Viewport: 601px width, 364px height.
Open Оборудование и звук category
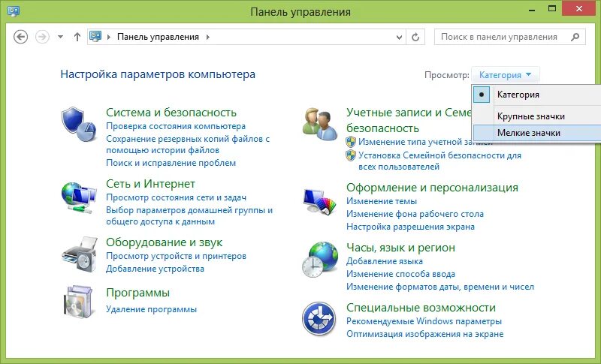tap(164, 242)
